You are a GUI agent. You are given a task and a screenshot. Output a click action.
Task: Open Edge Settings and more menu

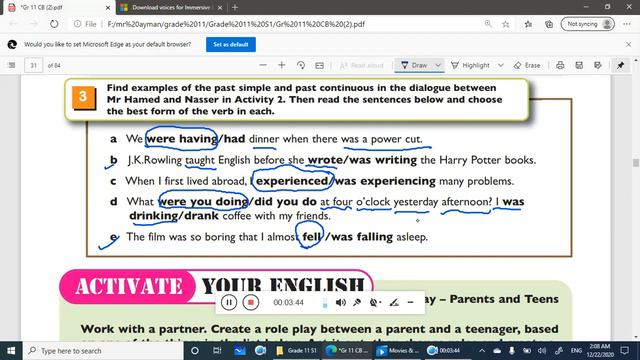click(x=627, y=24)
